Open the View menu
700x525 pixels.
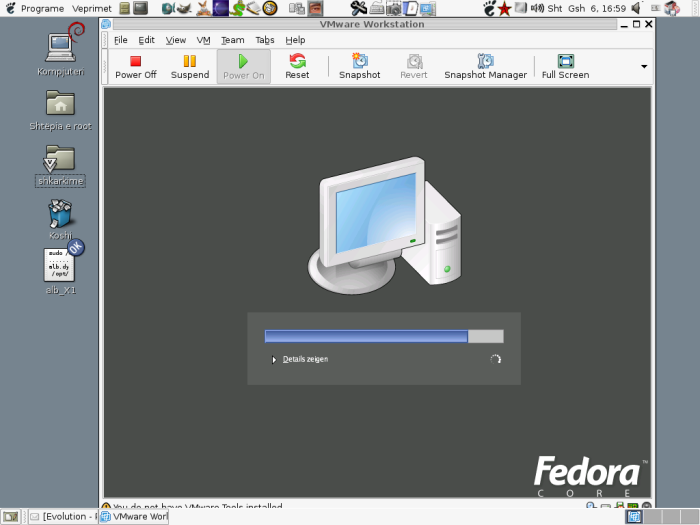(x=176, y=40)
